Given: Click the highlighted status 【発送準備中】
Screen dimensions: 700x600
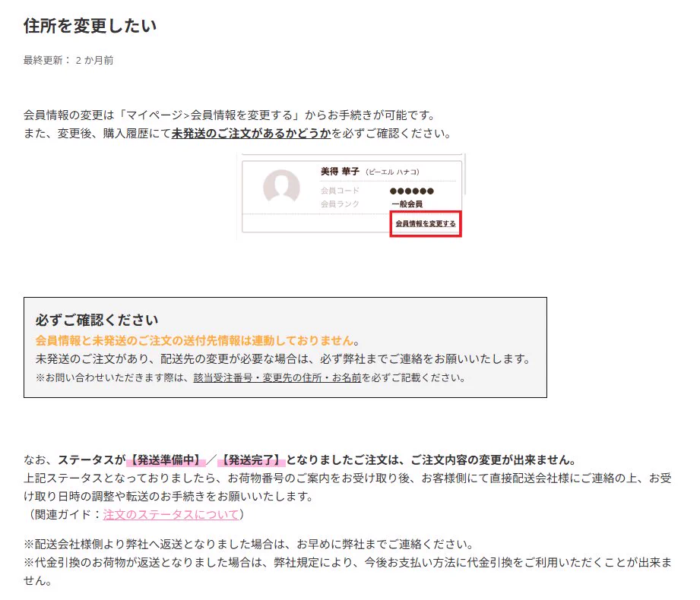Looking at the screenshot, I should point(166,460).
